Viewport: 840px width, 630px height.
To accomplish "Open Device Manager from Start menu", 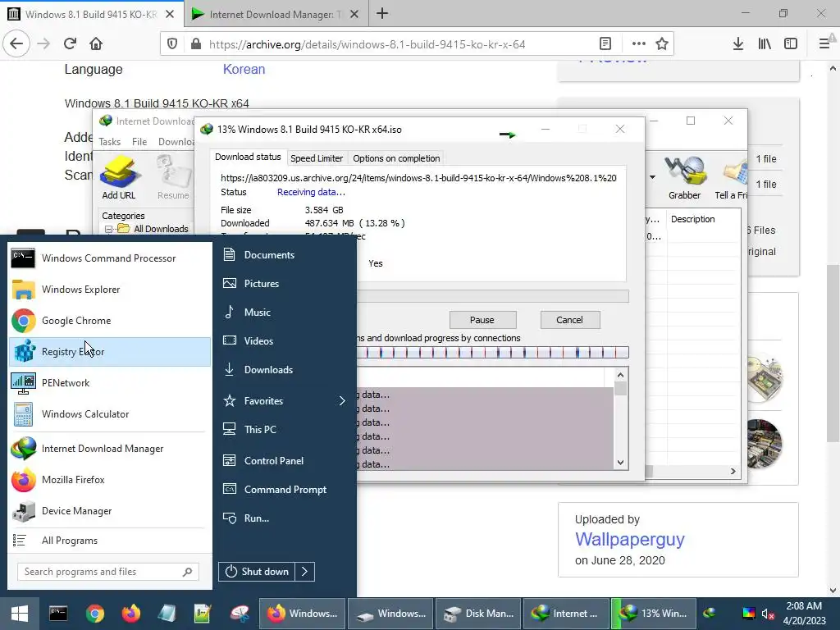I will (x=110, y=510).
